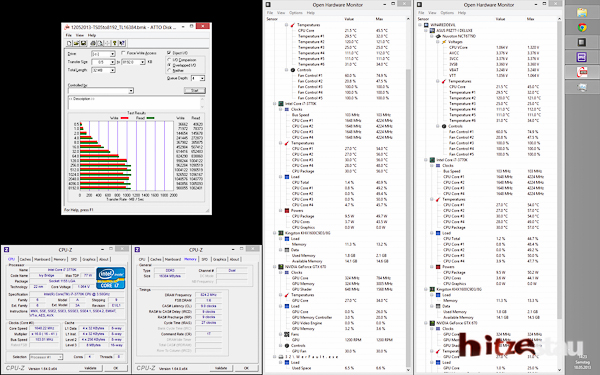Enable the Force Write Access checkbox

click(123, 53)
